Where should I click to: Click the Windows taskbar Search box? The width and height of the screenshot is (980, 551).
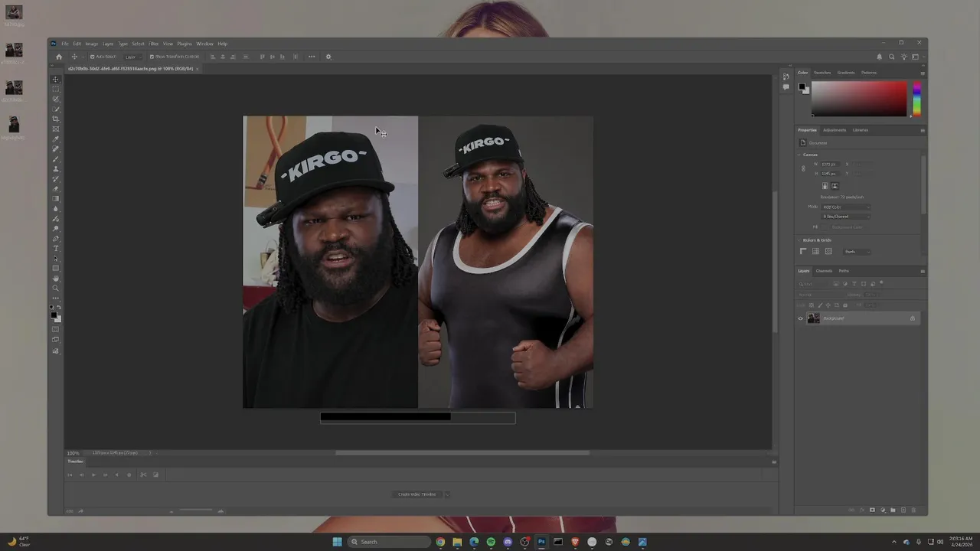click(389, 542)
